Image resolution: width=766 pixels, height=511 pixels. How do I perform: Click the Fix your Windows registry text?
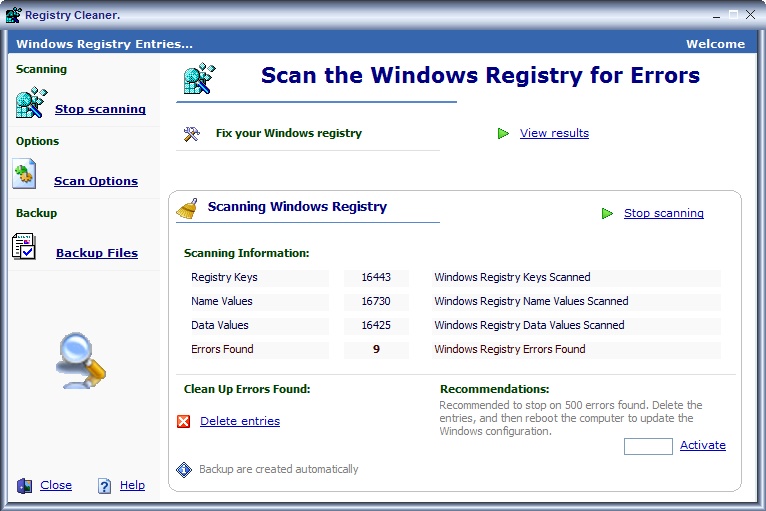tap(289, 133)
